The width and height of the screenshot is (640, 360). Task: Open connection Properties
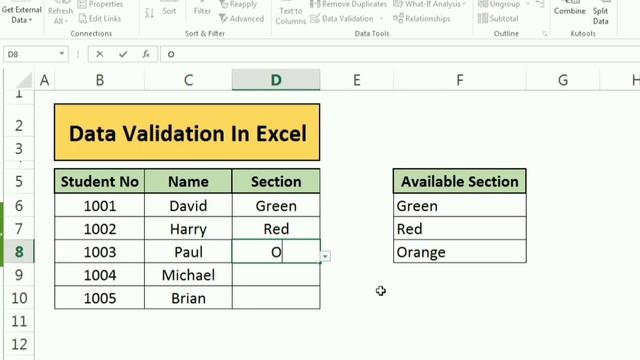coord(100,4)
